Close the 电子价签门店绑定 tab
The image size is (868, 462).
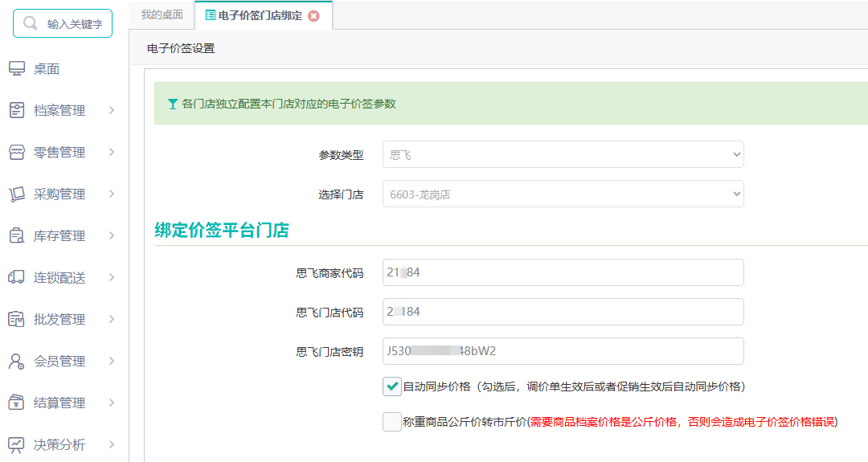coord(314,16)
